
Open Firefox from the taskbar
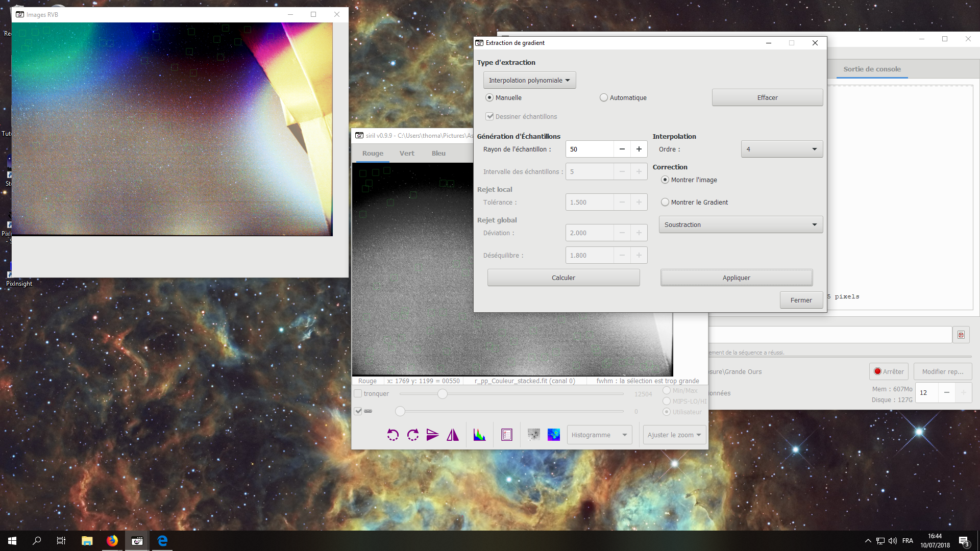coord(112,541)
